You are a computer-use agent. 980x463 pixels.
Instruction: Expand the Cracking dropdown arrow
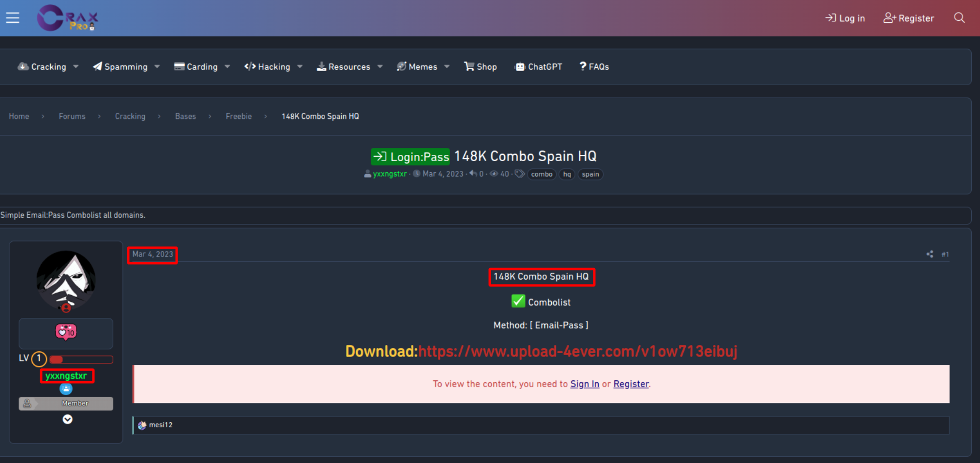point(76,67)
